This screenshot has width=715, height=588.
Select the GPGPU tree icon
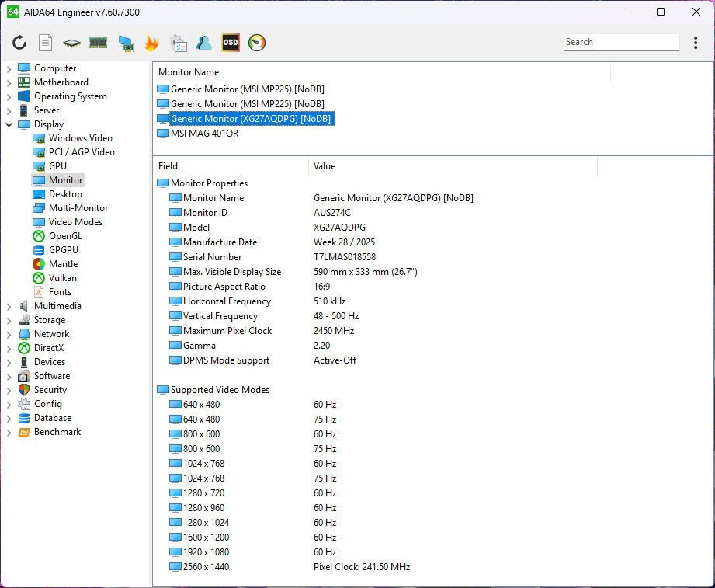coord(39,250)
